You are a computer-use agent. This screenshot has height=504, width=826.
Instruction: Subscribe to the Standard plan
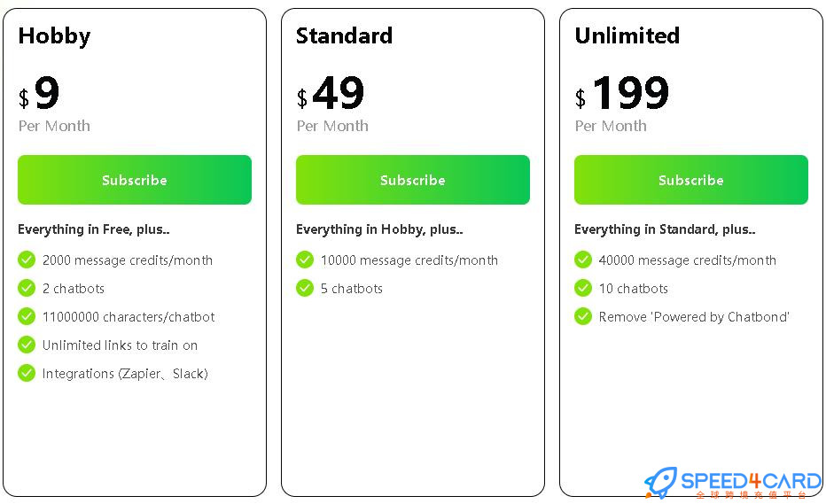point(412,180)
